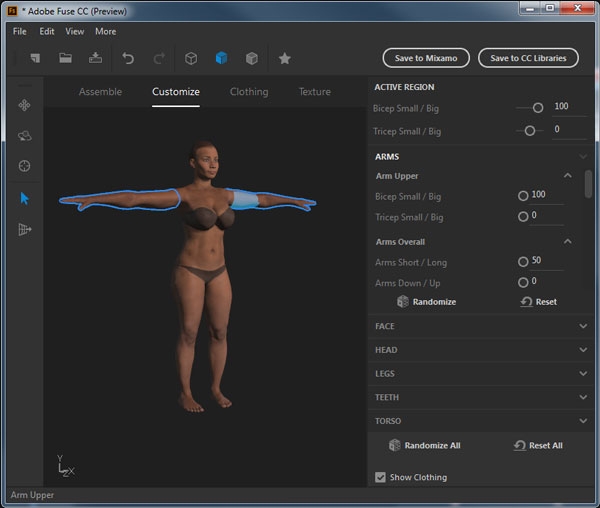The width and height of the screenshot is (600, 508).
Task: Click the Active Region Bicep slider handle
Action: point(538,107)
